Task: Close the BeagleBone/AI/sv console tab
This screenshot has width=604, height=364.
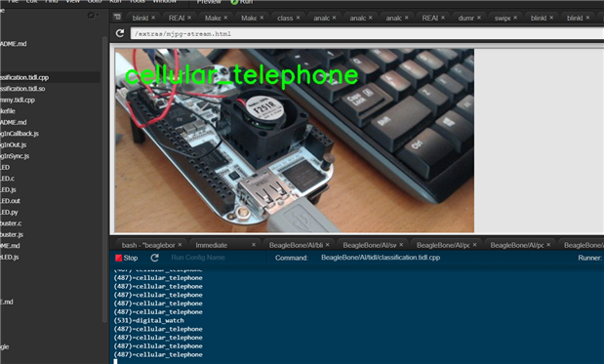Action: coord(401,245)
